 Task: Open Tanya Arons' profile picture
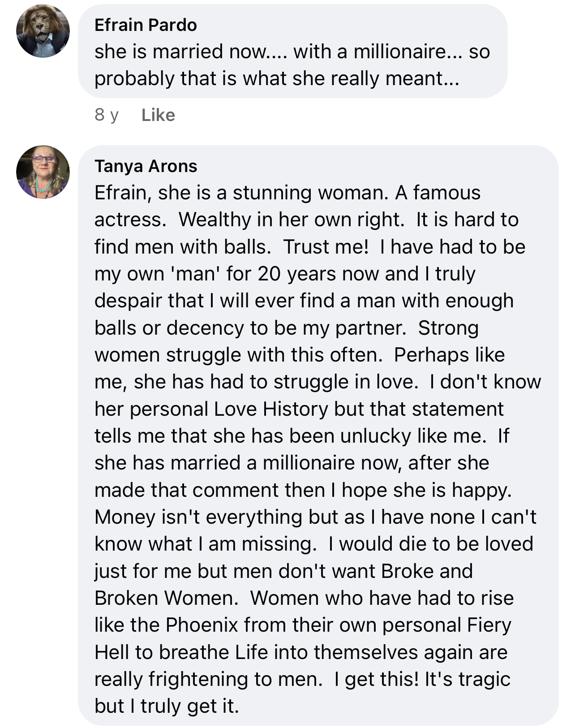click(x=43, y=172)
